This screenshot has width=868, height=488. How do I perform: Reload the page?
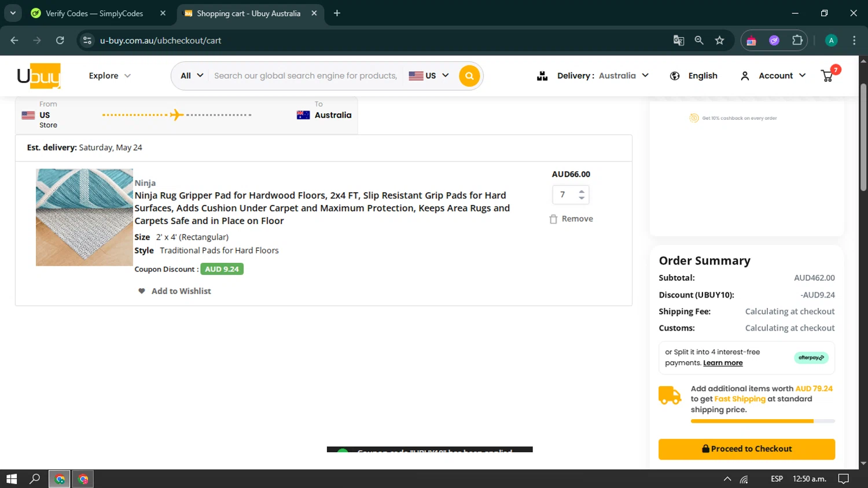pos(60,41)
